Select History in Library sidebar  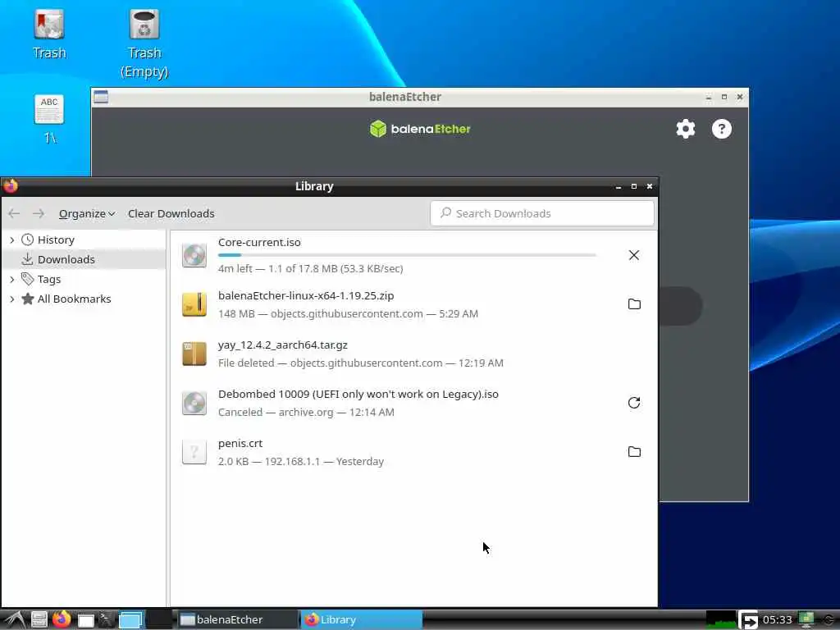[x=56, y=240]
